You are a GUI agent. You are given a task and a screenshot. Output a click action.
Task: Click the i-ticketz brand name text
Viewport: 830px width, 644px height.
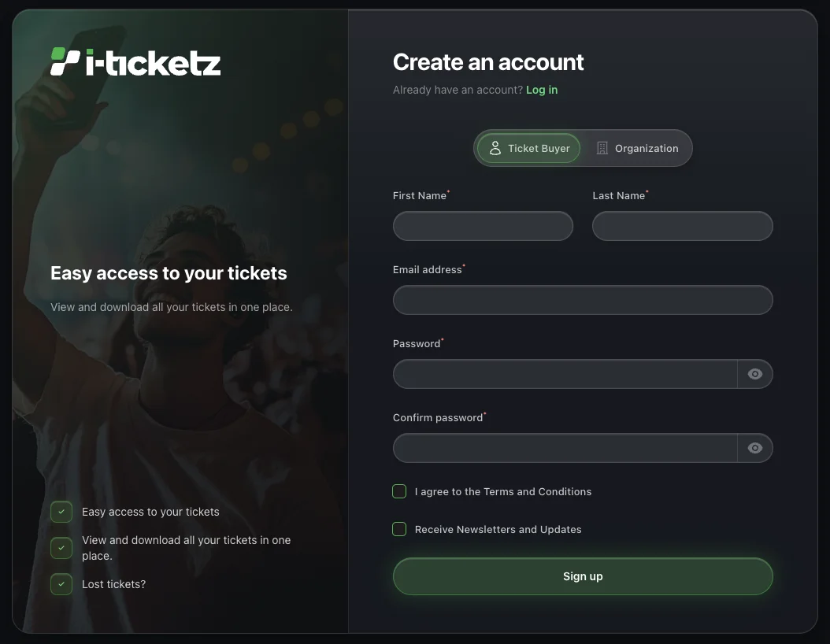pos(153,63)
